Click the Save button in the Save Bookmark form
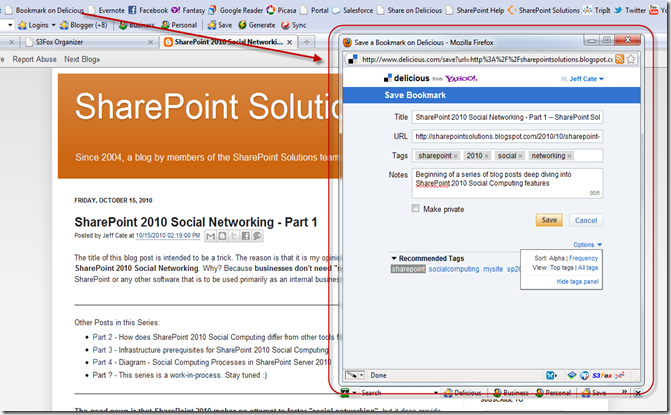The height and width of the screenshot is (415, 671). click(549, 220)
